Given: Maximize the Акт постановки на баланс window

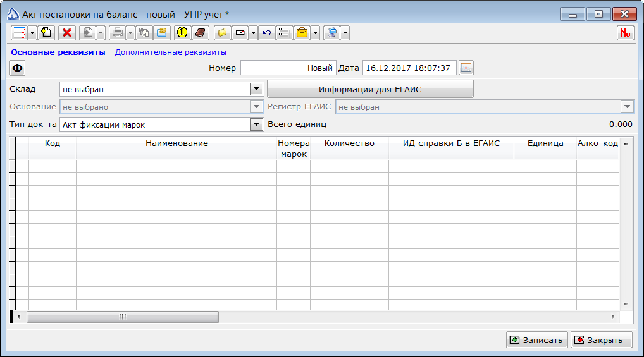Looking at the screenshot, I should (x=598, y=14).
